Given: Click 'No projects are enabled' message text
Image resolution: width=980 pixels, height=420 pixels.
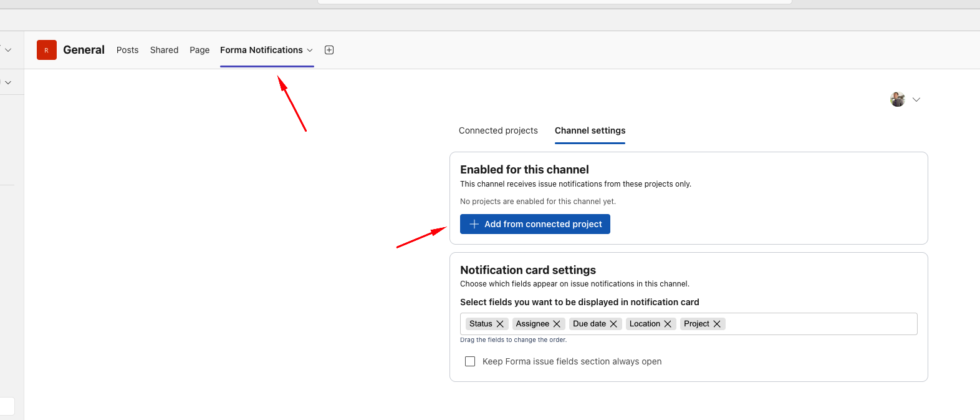Looking at the screenshot, I should pos(538,202).
